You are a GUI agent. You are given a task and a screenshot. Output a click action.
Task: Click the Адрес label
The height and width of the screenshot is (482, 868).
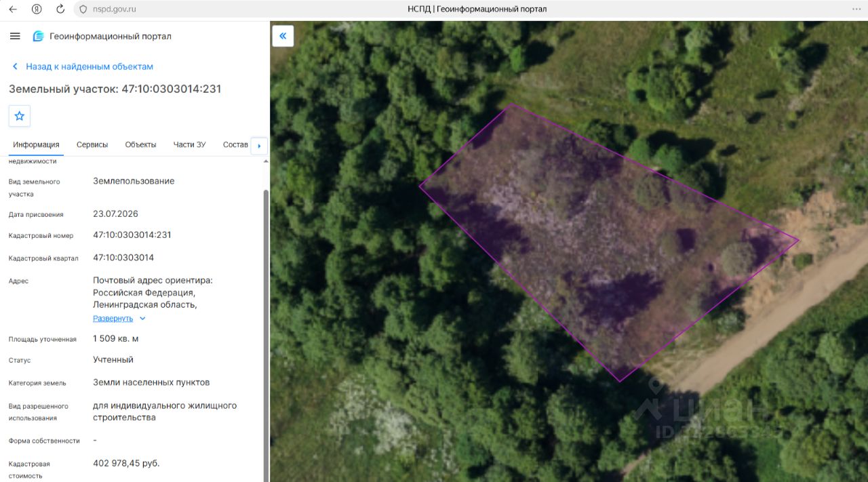coord(18,281)
